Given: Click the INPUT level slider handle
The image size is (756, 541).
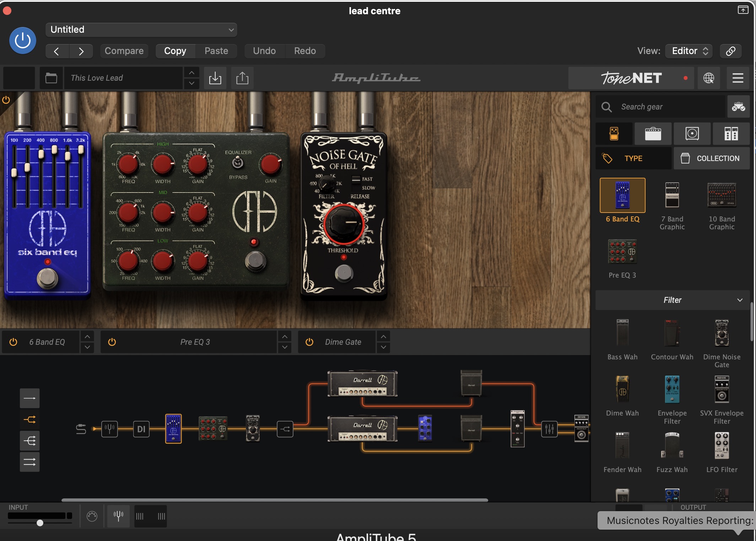Looking at the screenshot, I should click(x=40, y=523).
